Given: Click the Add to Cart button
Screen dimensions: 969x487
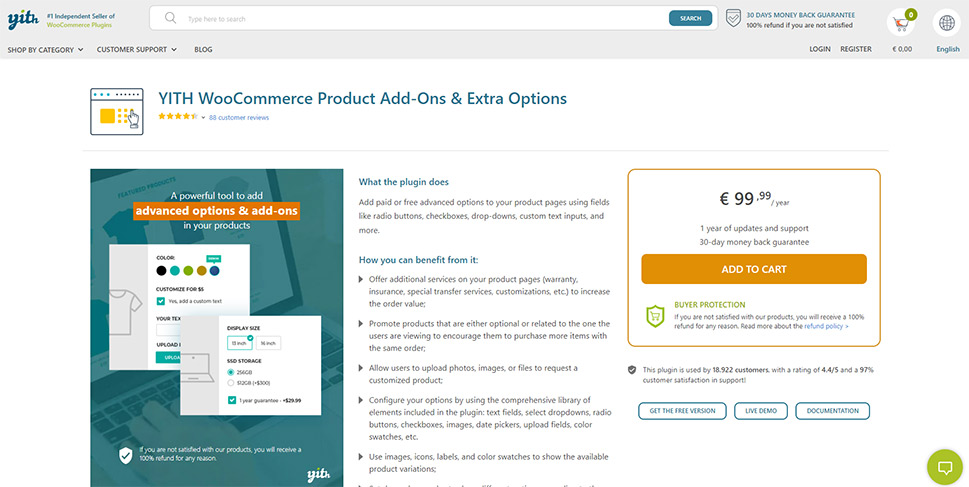Looking at the screenshot, I should [754, 269].
